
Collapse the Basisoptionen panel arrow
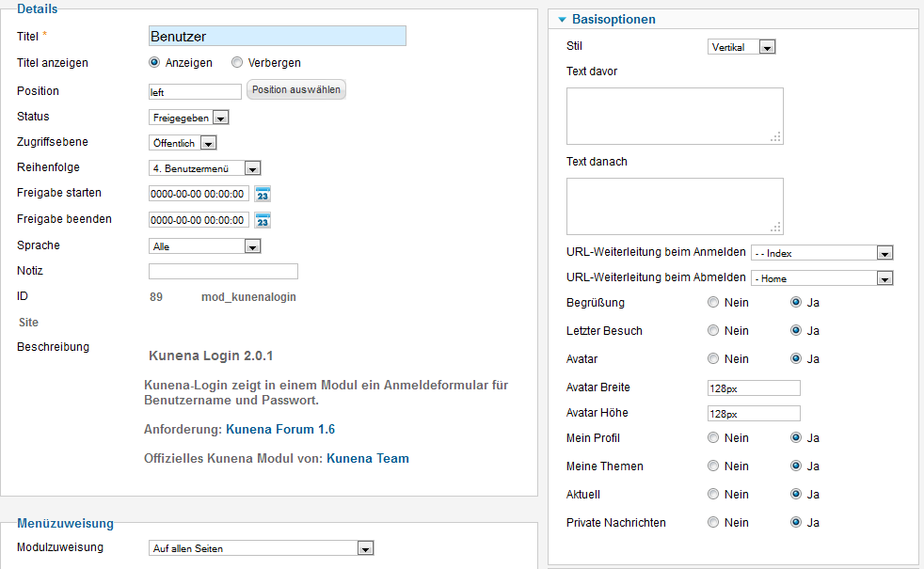562,20
